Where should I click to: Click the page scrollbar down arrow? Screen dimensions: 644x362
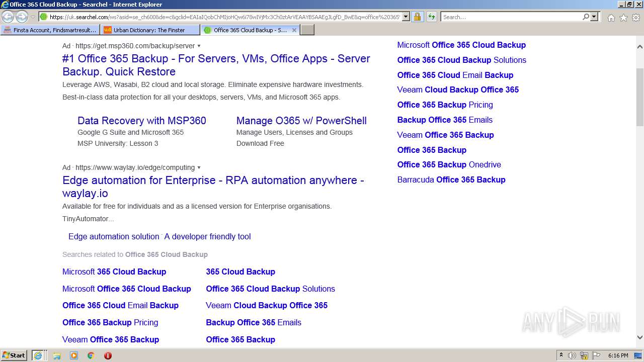pyautogui.click(x=640, y=338)
